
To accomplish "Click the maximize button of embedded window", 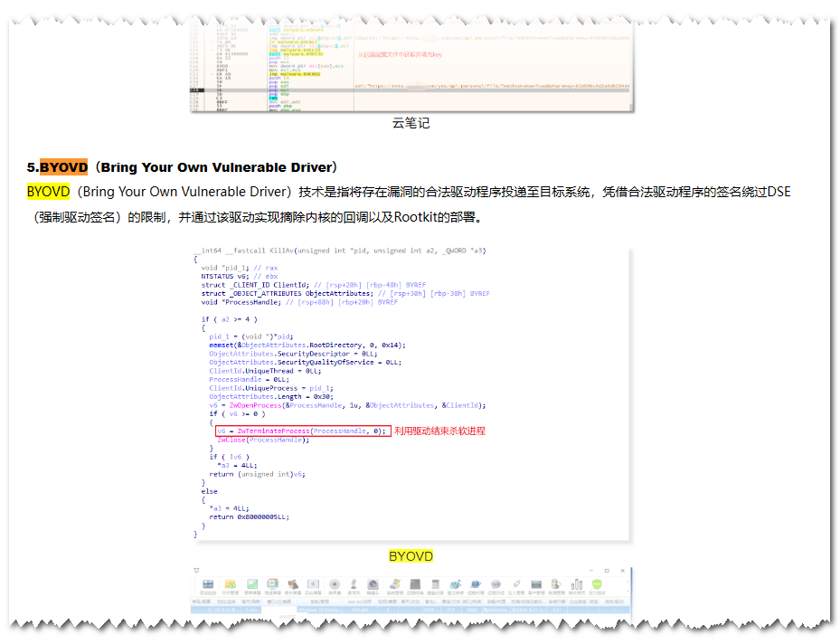I will pyautogui.click(x=607, y=570).
